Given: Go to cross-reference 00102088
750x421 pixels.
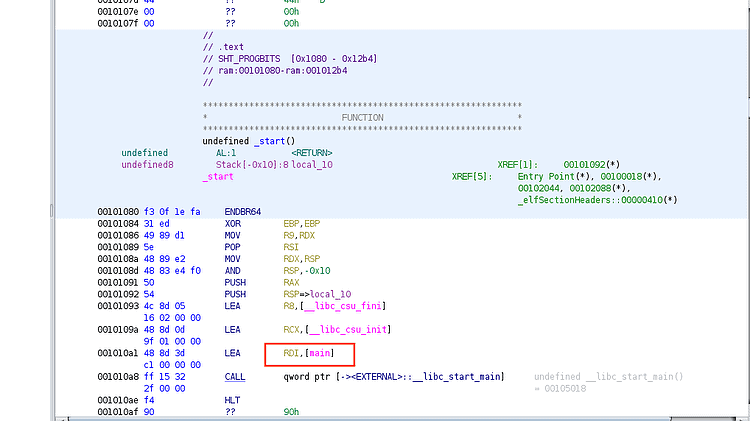Looking at the screenshot, I should [598, 187].
